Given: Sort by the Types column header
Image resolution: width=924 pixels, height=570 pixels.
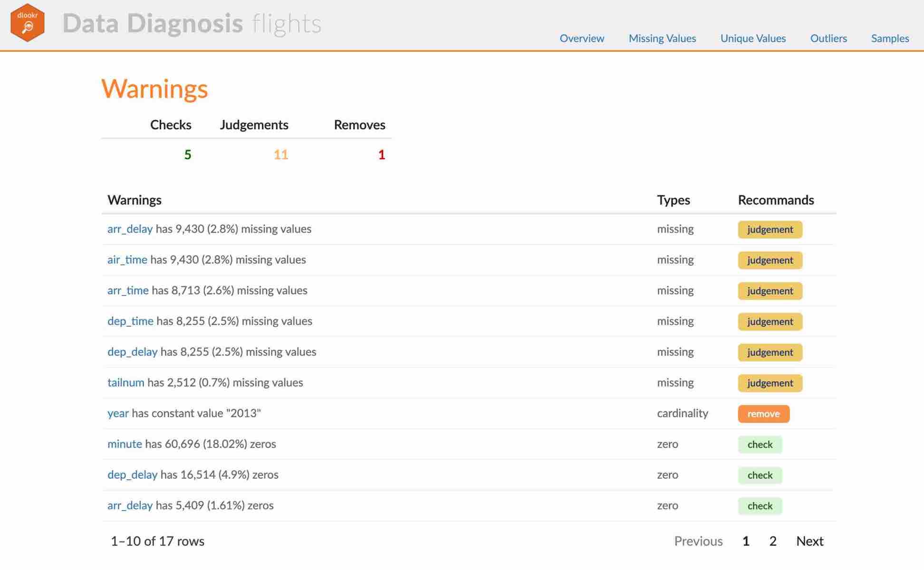Looking at the screenshot, I should [673, 200].
